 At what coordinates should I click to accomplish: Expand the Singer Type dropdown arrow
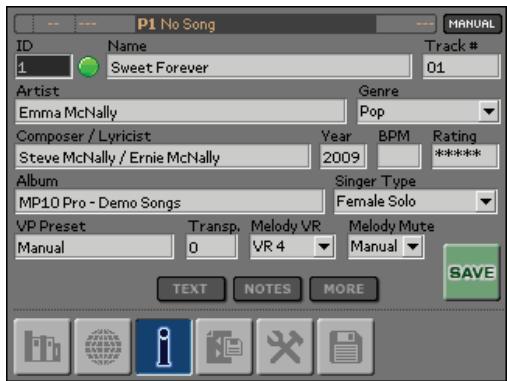click(486, 201)
